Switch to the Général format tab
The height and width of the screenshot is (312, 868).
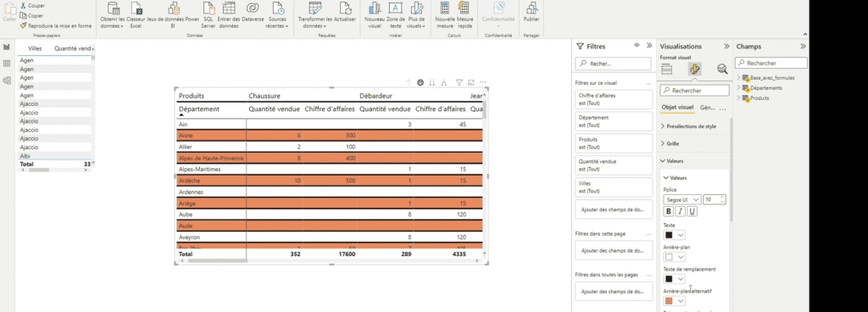click(x=708, y=108)
